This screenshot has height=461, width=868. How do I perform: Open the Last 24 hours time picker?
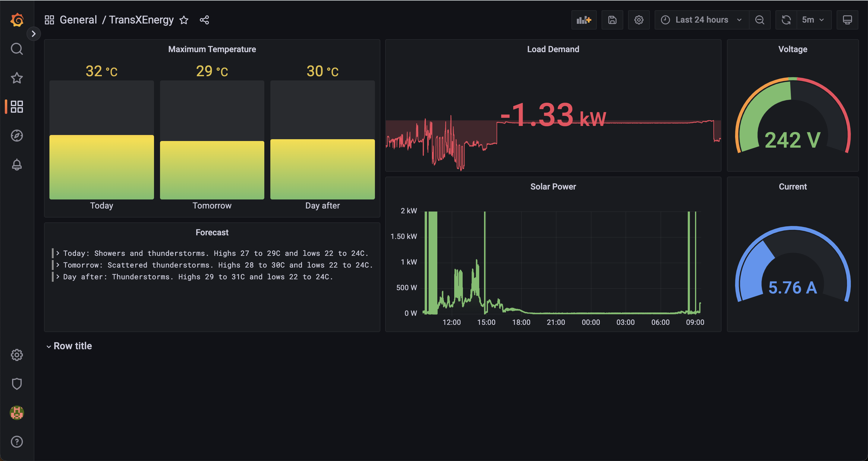tap(702, 20)
